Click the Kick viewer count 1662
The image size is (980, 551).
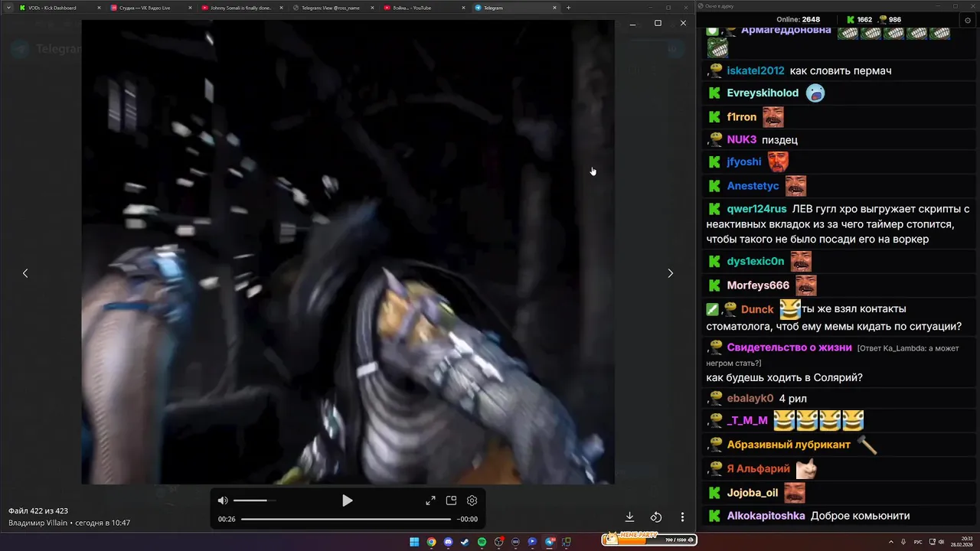coord(859,19)
